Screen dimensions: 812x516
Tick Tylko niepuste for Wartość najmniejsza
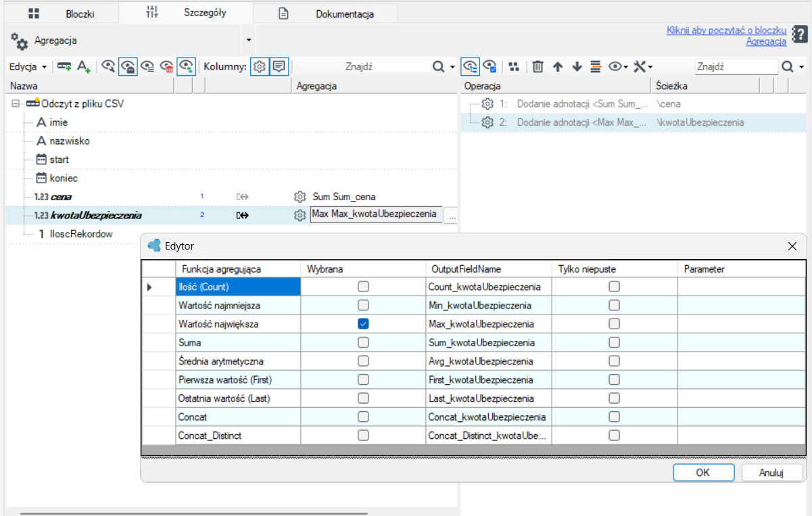coord(614,306)
